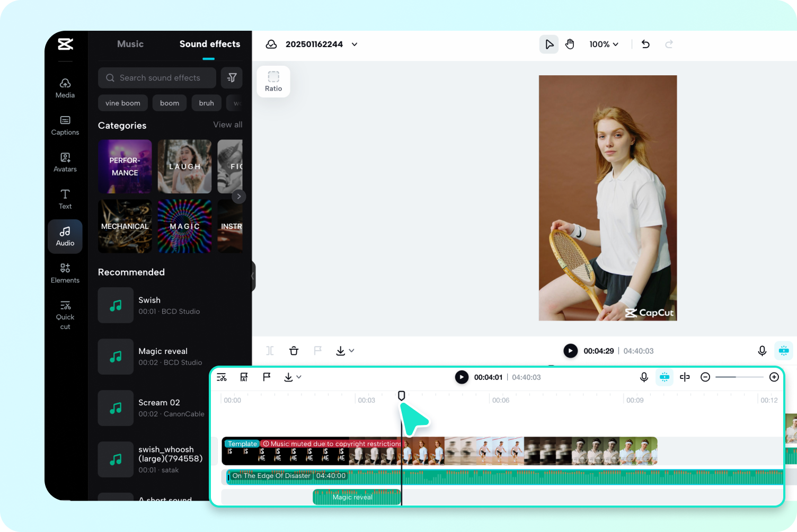Open the Text panel

[65, 199]
